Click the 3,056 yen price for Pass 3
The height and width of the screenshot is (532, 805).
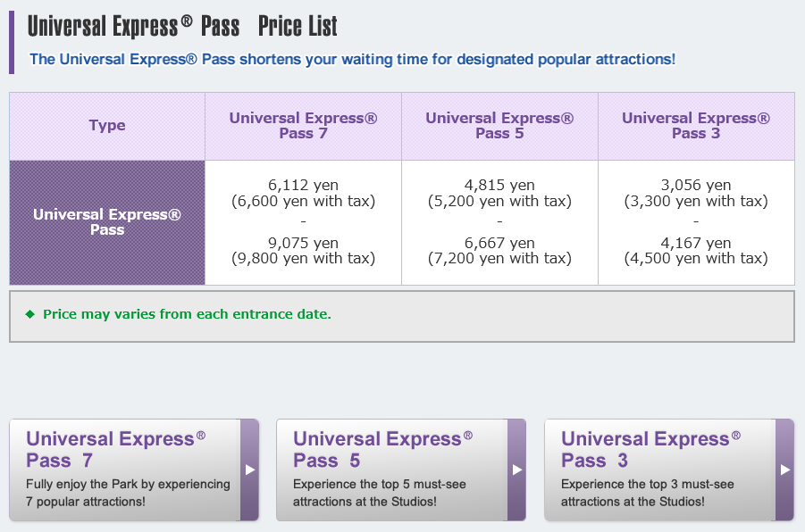tap(696, 185)
